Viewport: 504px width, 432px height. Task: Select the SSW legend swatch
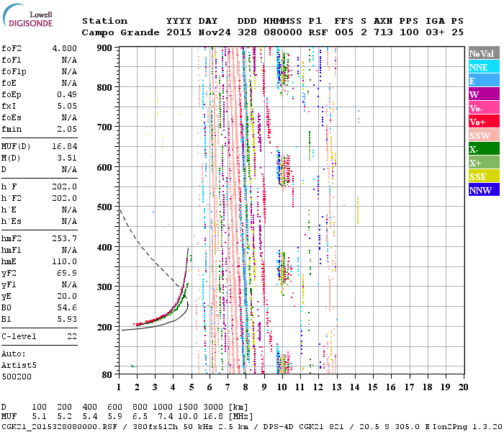484,135
